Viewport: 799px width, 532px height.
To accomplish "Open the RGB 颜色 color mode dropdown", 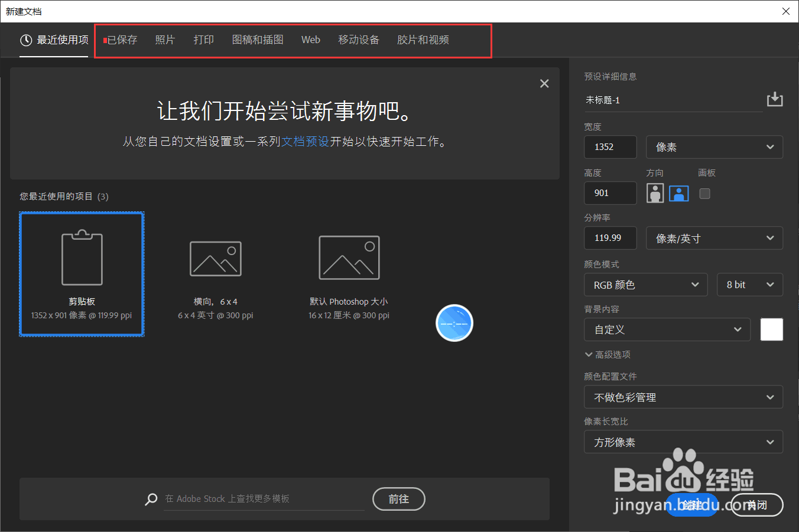I will click(x=645, y=285).
